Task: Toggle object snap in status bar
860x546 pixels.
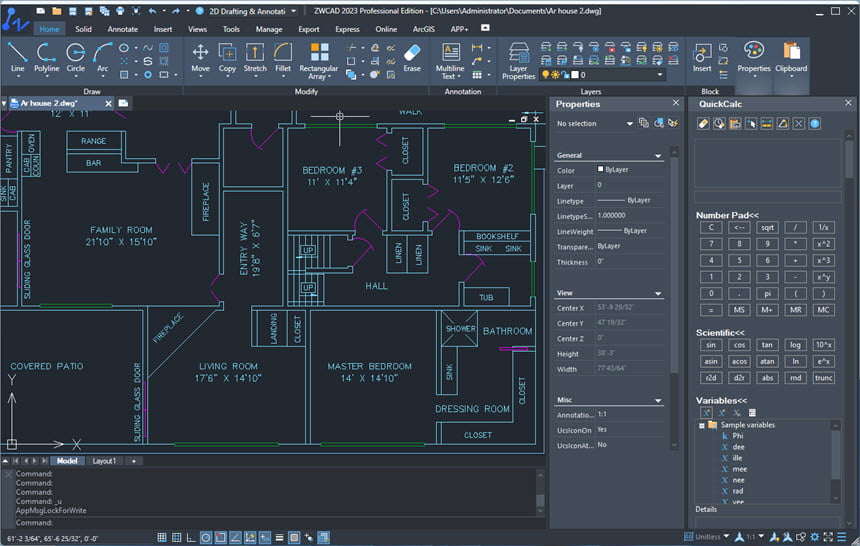Action: (220, 538)
